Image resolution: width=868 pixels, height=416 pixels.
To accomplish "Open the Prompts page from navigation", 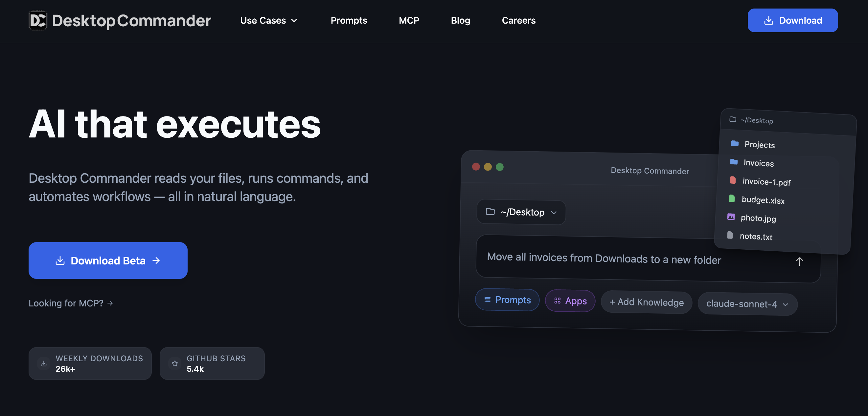I will coord(348,21).
